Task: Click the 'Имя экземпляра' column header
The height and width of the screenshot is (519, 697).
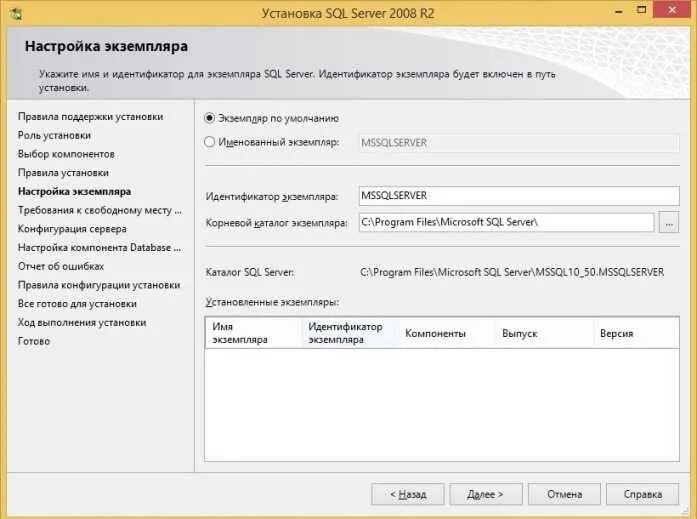Action: coord(253,333)
